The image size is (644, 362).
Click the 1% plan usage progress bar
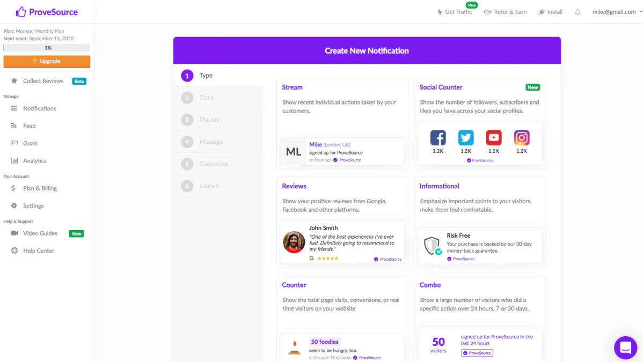coord(47,48)
